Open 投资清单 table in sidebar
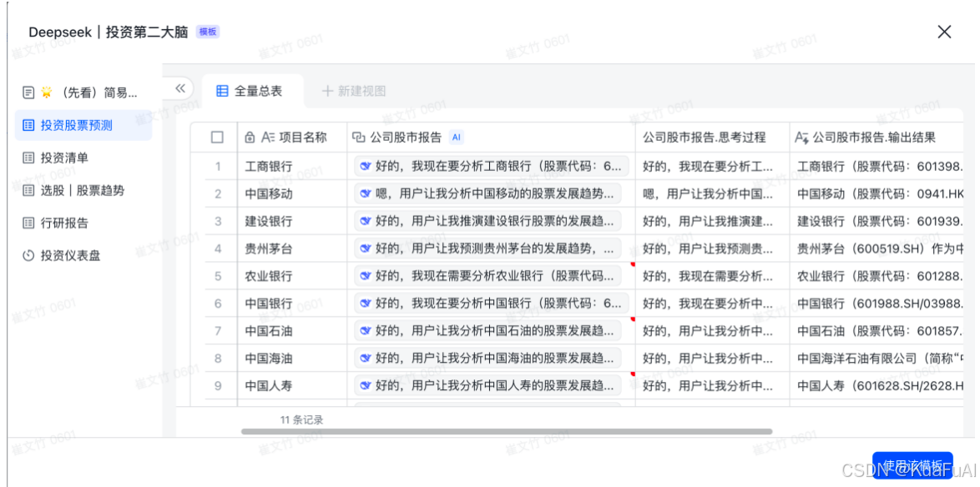Image resolution: width=980 pixels, height=487 pixels. (x=83, y=158)
